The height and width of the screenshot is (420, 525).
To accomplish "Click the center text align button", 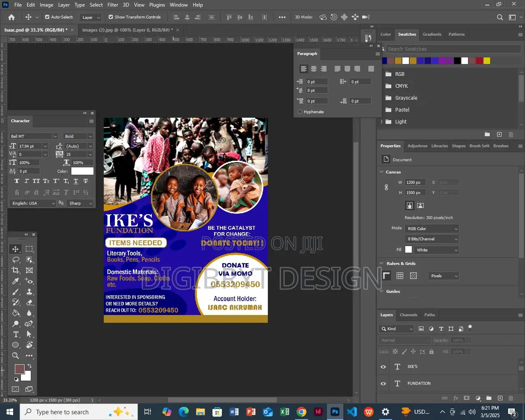I will (x=314, y=68).
